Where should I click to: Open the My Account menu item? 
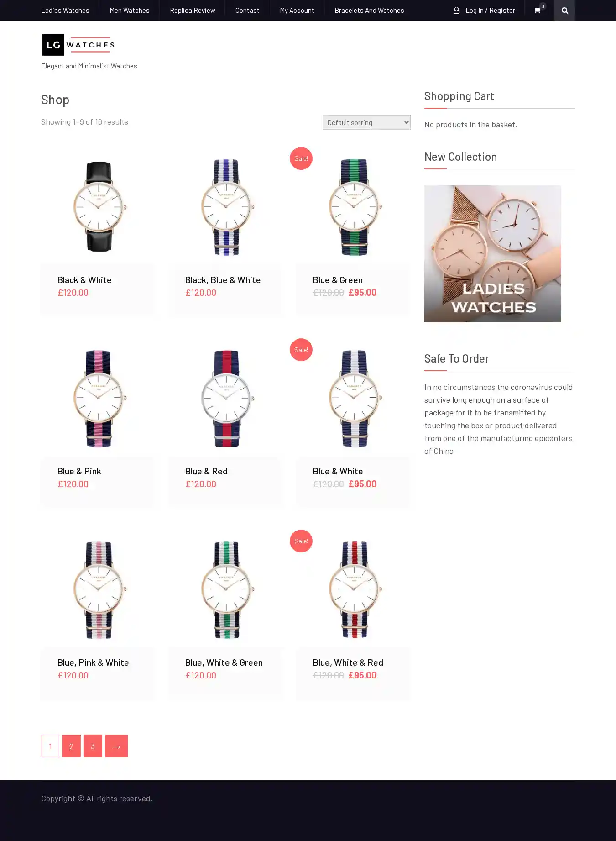point(297,10)
